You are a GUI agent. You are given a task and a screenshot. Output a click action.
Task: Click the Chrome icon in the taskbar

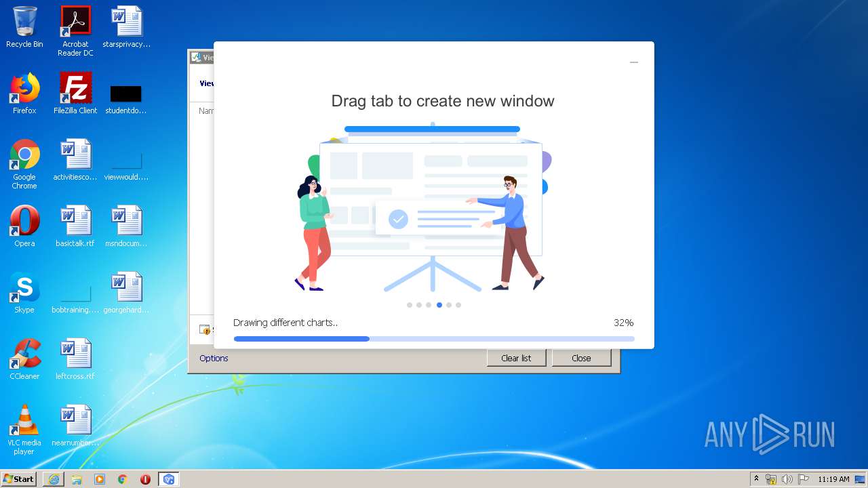(123, 479)
